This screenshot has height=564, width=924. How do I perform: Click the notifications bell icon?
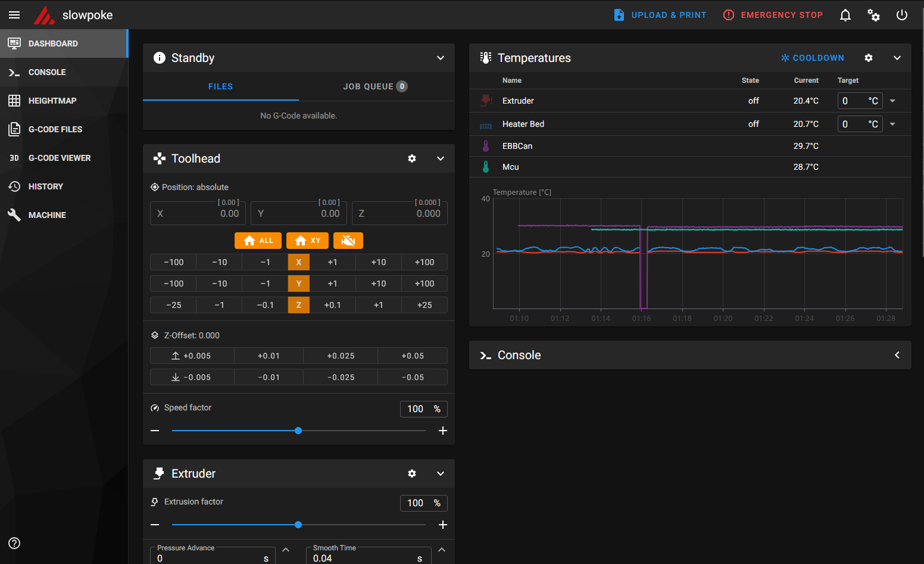click(845, 15)
